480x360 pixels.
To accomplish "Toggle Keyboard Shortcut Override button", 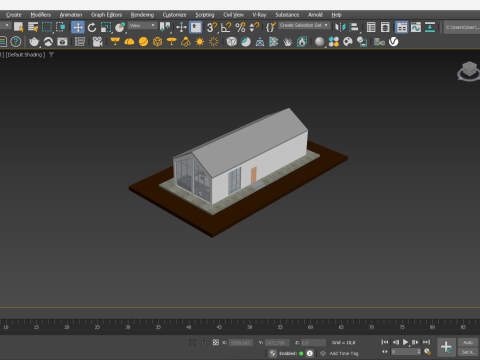I will (196, 27).
